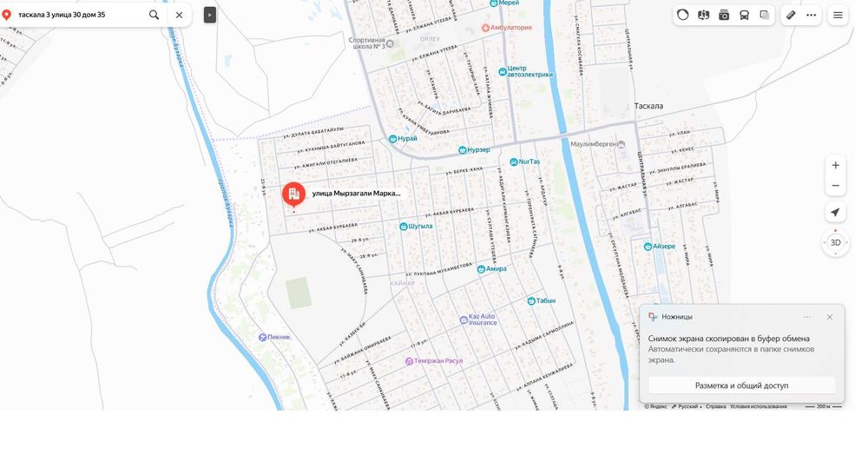
Task: Open map layers switcher icon
Action: (x=765, y=15)
